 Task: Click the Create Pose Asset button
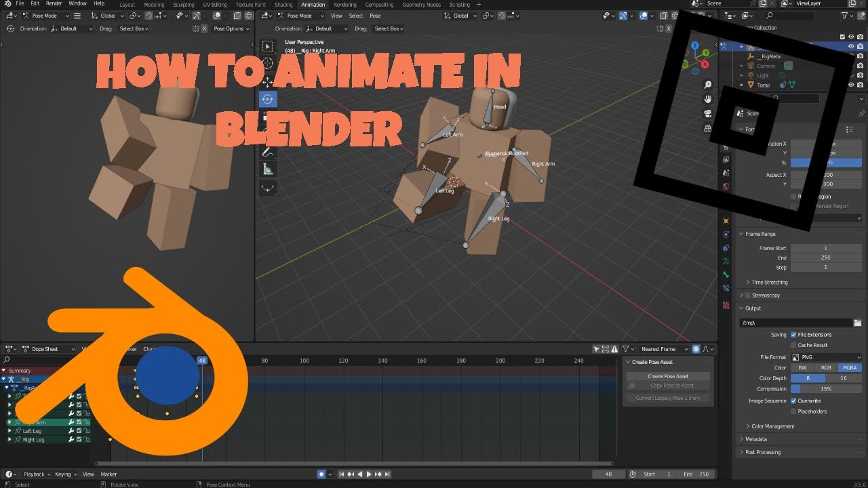[x=668, y=376]
